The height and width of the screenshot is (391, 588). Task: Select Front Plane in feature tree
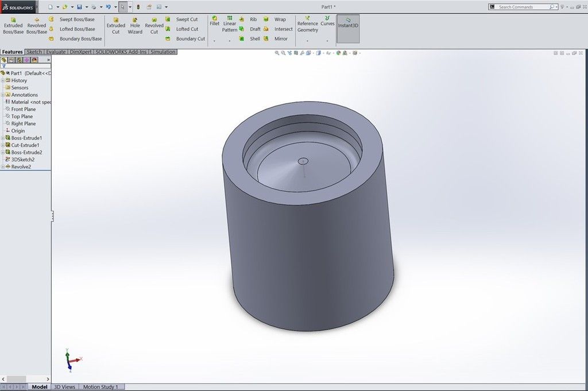pyautogui.click(x=23, y=109)
